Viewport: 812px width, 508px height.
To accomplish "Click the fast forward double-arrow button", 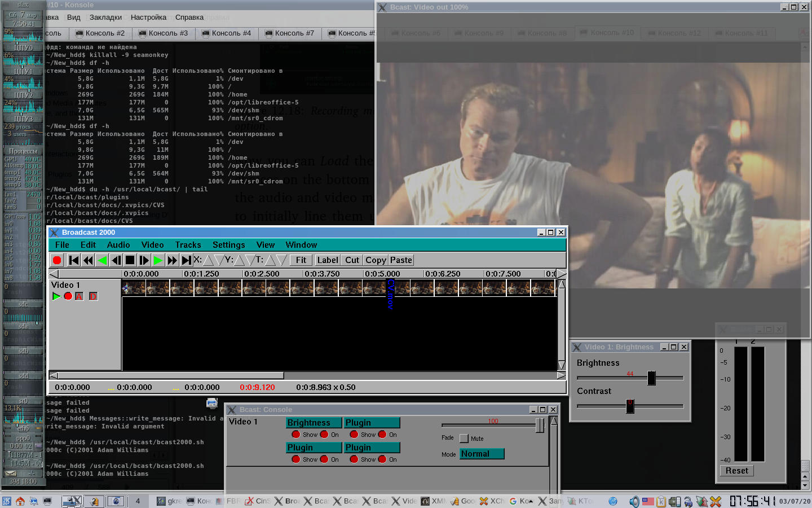I will point(173,260).
